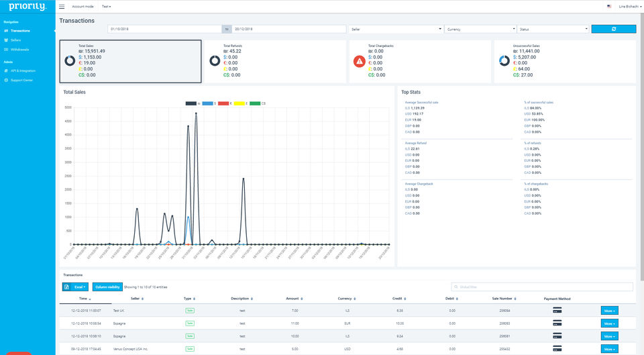The height and width of the screenshot is (355, 644).
Task: Click the Unsuccessful Sales donut icon
Action: [x=504, y=61]
